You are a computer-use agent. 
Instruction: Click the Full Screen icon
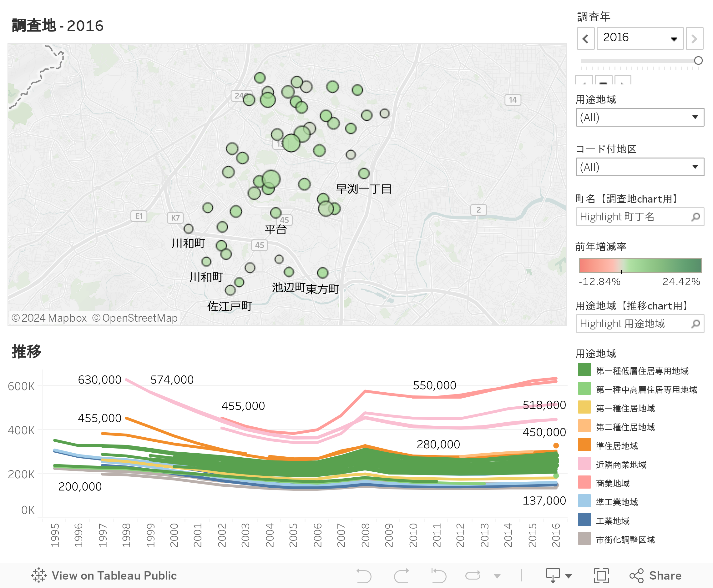click(601, 575)
